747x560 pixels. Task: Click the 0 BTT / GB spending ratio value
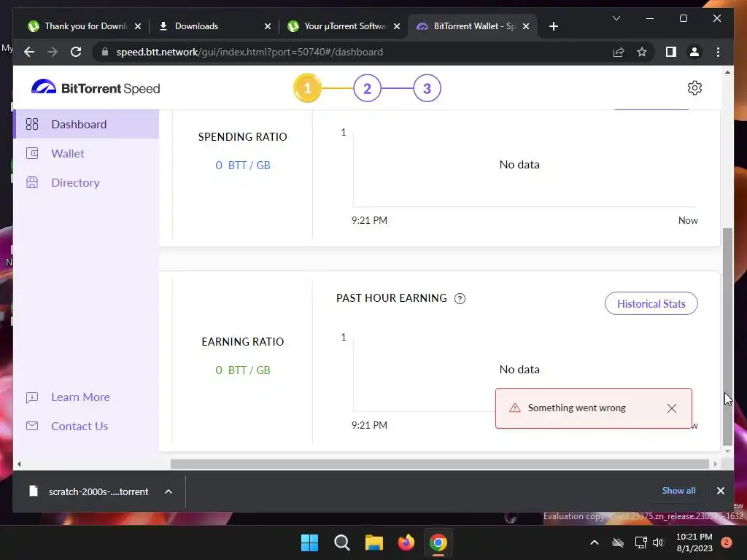pos(243,166)
